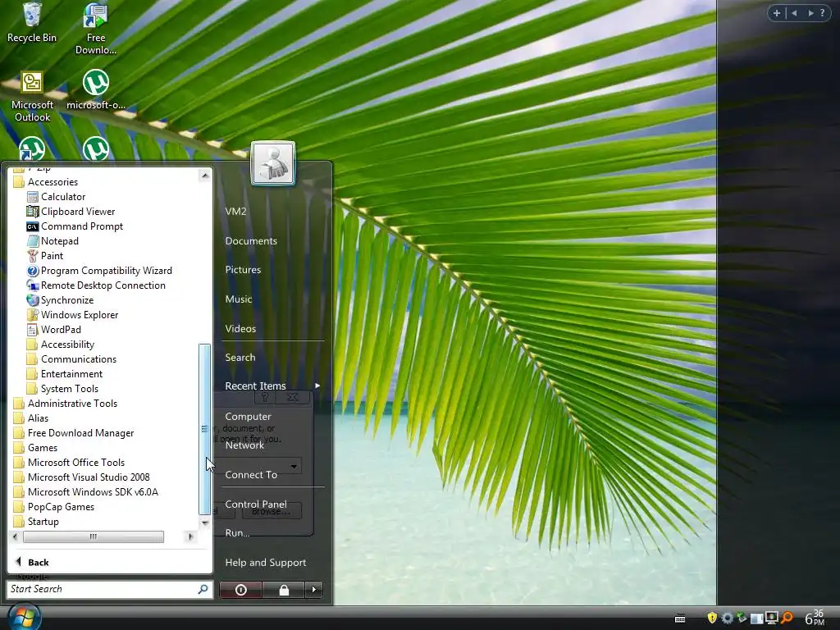Open VM2 user folder
Viewport: 840px width, 630px height.
[235, 211]
